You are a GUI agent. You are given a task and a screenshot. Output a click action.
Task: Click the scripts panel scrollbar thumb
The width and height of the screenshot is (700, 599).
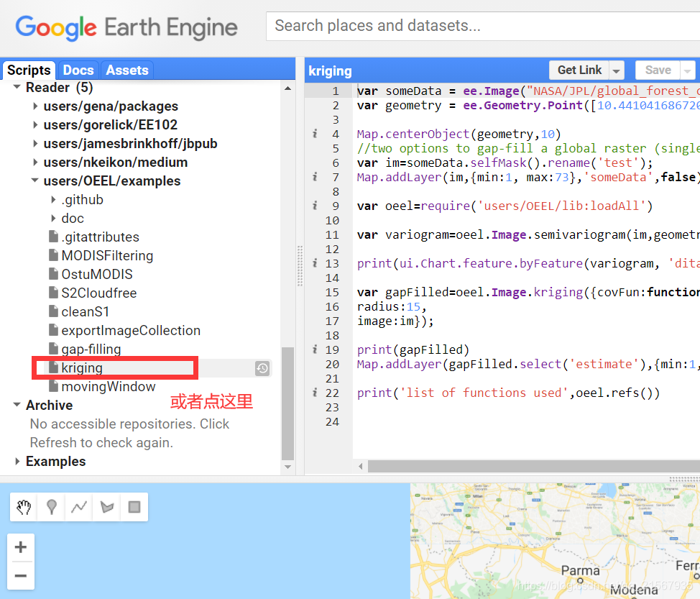[288, 403]
